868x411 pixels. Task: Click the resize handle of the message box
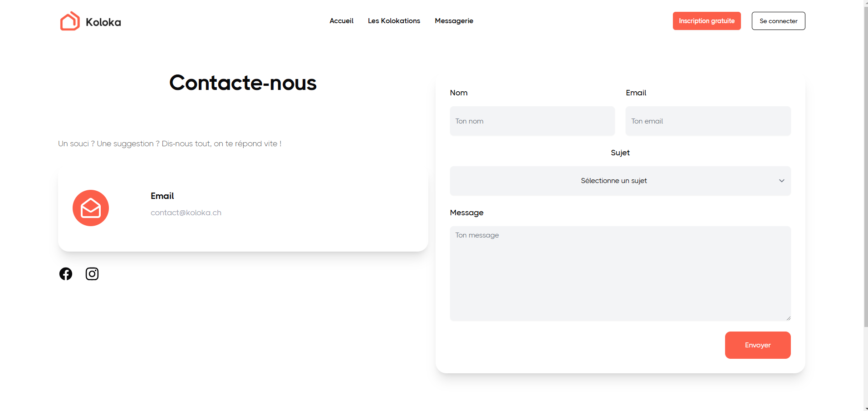788,318
